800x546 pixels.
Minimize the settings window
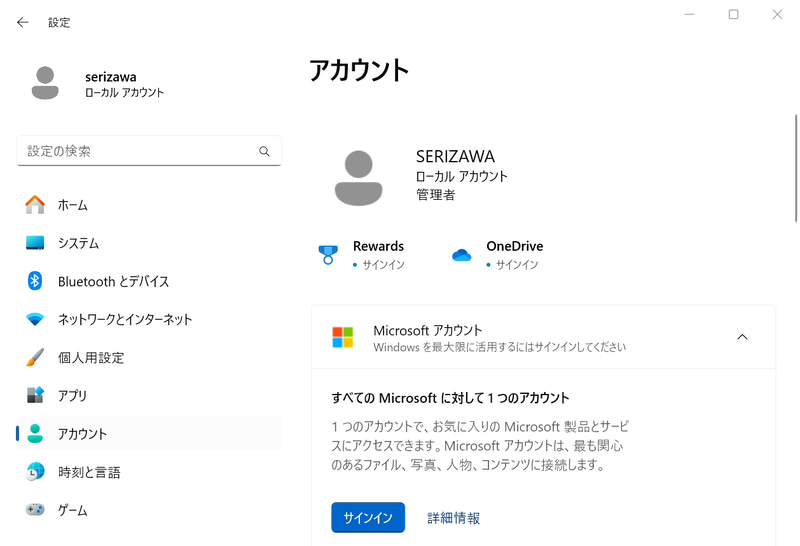[690, 14]
